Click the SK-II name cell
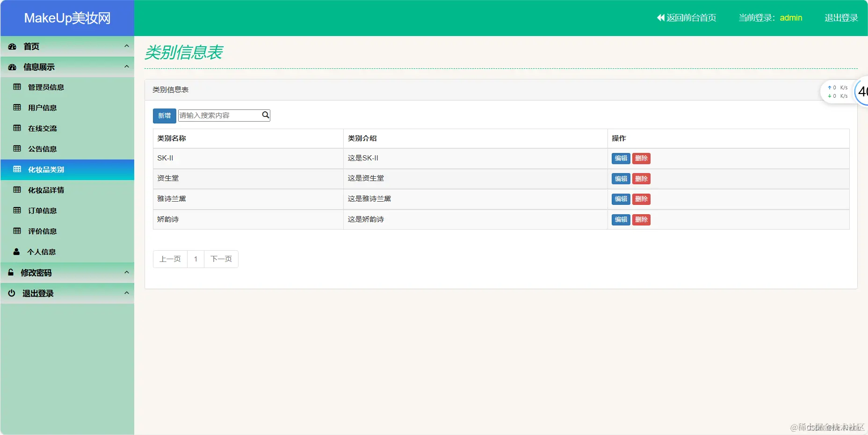This screenshot has width=868, height=435. 248,159
